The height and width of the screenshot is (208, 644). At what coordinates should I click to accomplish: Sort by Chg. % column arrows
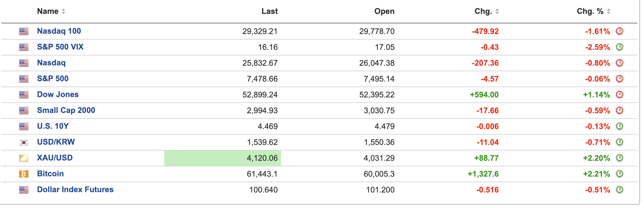(608, 11)
